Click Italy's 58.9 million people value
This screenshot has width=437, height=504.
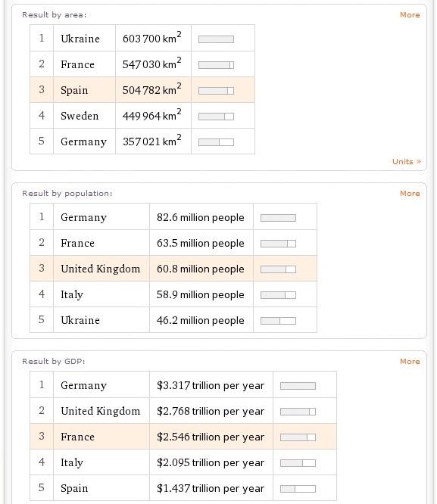pos(201,294)
